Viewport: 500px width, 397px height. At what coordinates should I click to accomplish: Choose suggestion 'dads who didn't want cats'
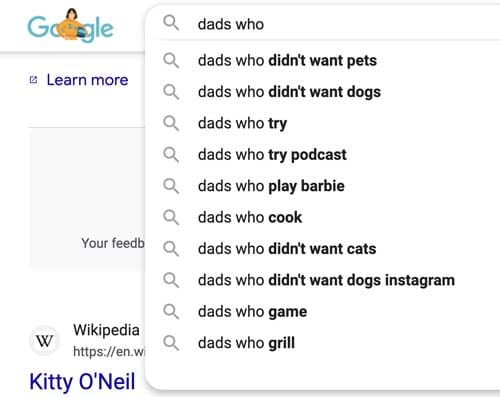[322, 249]
